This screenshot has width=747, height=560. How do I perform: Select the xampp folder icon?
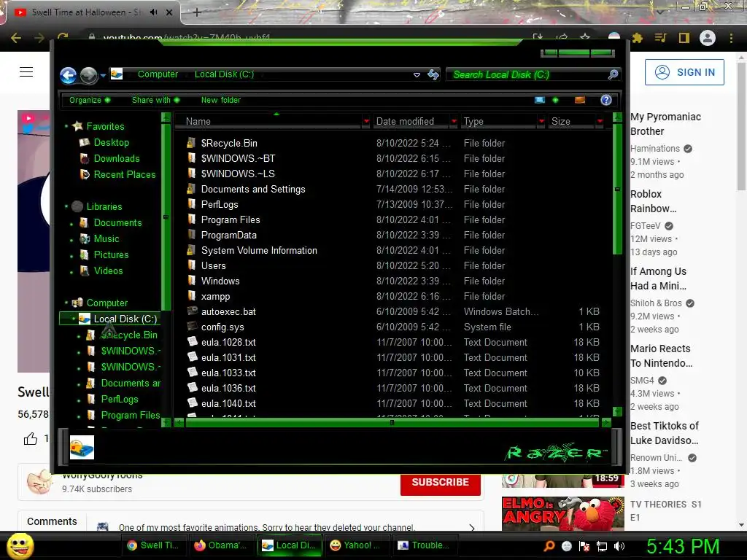tap(192, 296)
